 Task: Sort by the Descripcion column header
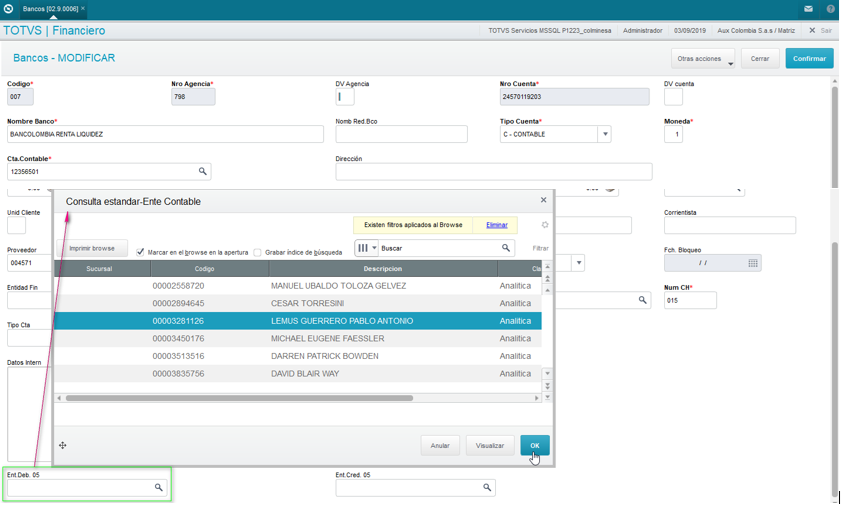(x=382, y=268)
